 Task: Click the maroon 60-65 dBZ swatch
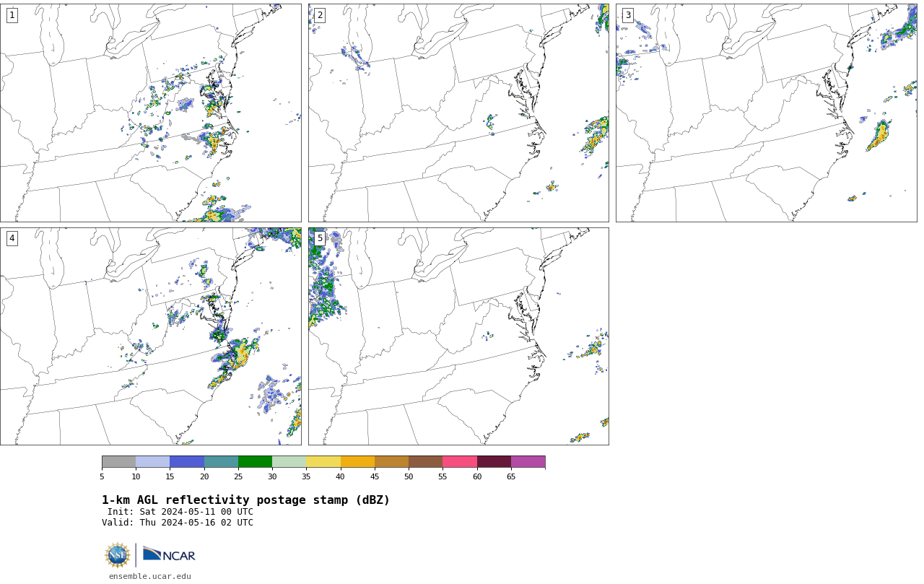pos(494,462)
